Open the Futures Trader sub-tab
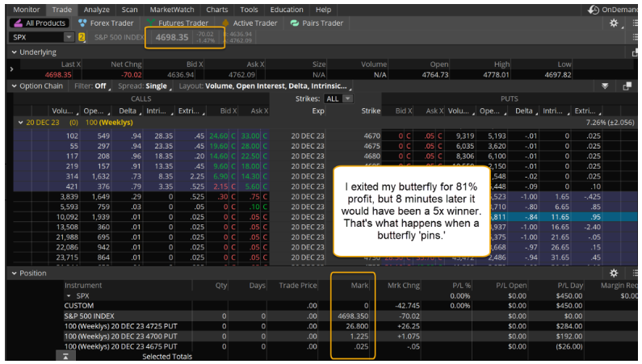 [x=178, y=23]
